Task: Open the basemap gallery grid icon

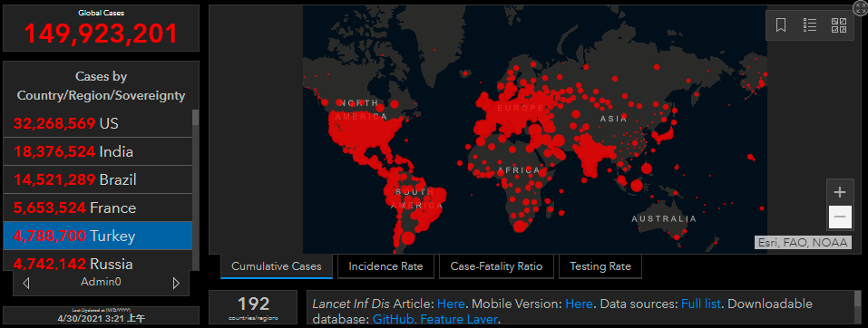Action: pos(839,25)
